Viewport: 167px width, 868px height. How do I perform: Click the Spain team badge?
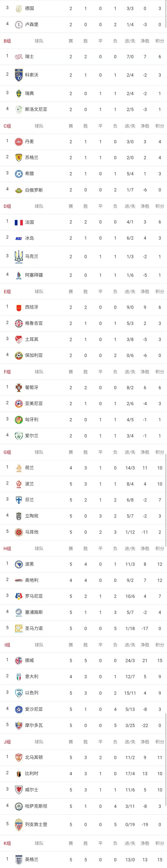click(x=19, y=307)
